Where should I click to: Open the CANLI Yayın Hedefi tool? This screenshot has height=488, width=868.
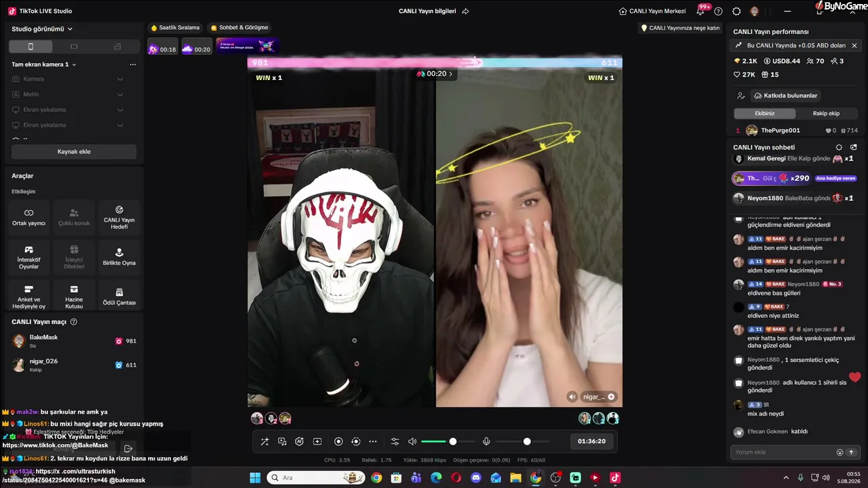[x=119, y=217]
